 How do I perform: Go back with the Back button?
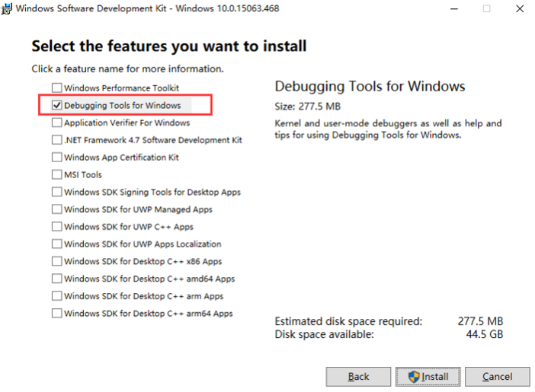(x=358, y=377)
